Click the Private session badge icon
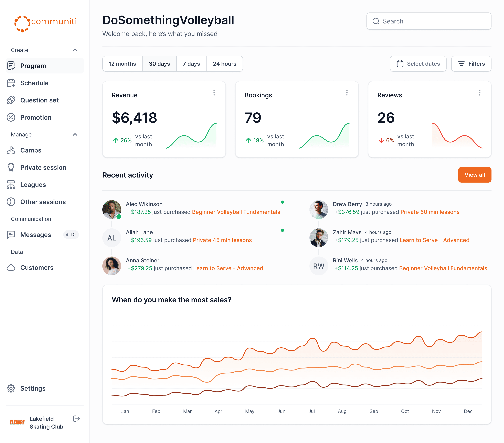 [x=11, y=168]
